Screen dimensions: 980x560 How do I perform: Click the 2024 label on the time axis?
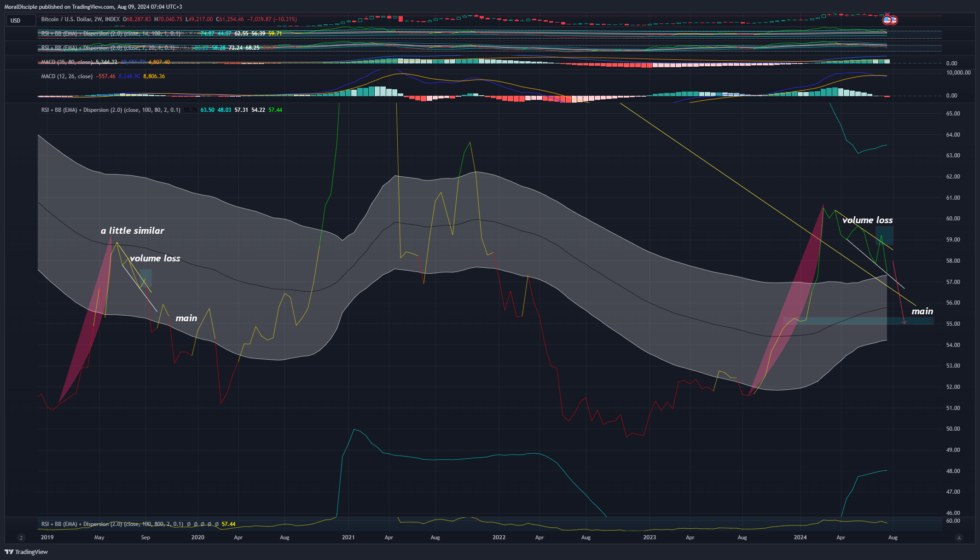point(800,537)
